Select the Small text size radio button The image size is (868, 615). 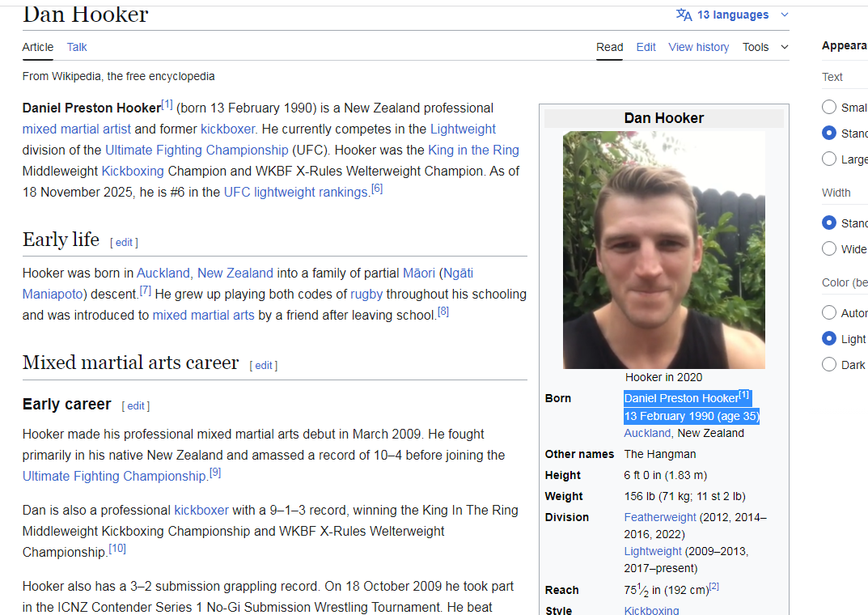[x=828, y=107]
